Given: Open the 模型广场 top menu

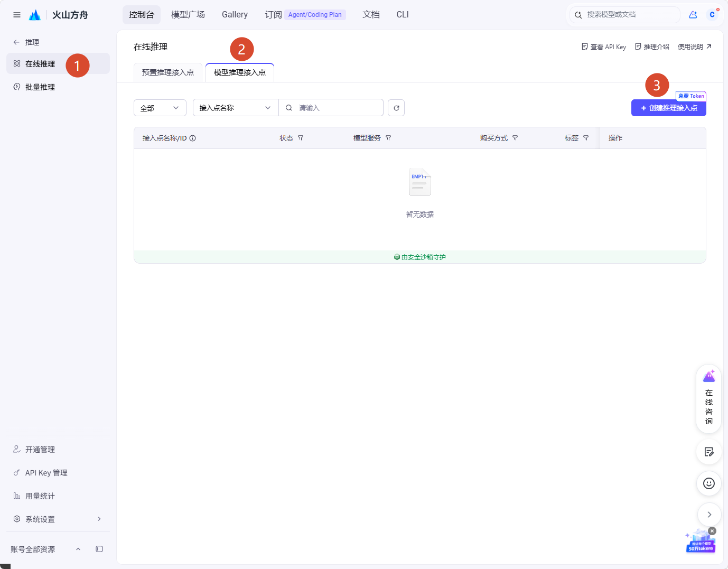Looking at the screenshot, I should click(x=188, y=15).
